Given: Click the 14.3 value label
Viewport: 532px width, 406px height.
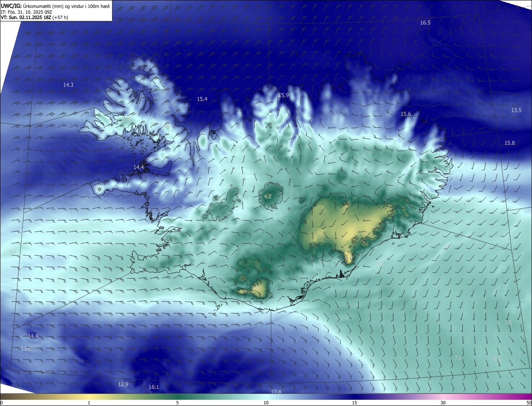Looking at the screenshot, I should coord(68,85).
